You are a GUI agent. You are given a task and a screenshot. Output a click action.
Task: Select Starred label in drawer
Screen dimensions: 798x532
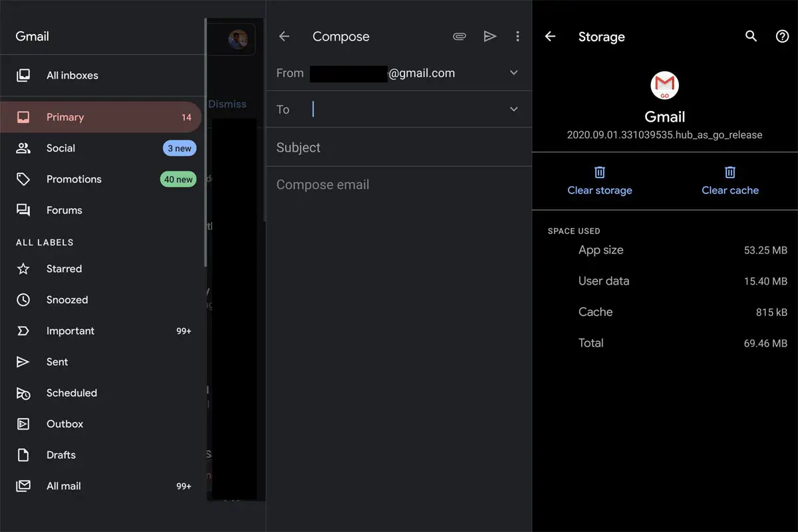[x=64, y=269]
